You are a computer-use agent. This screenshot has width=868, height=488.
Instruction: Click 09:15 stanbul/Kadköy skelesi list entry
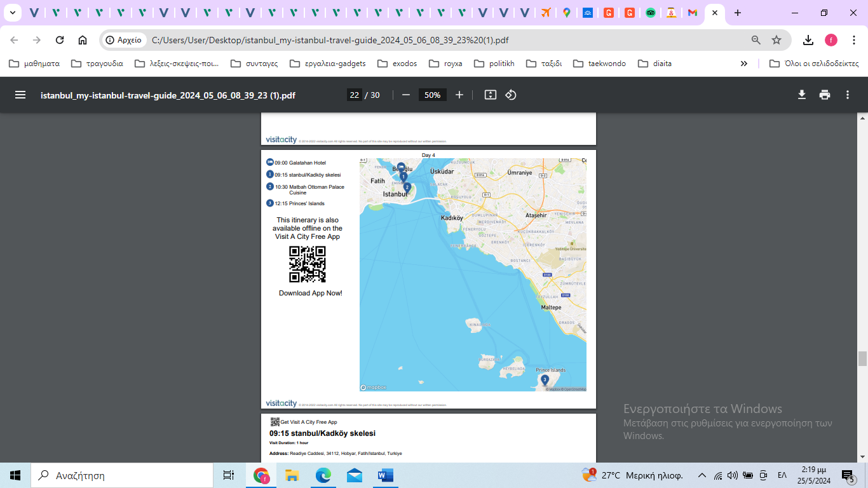click(304, 175)
